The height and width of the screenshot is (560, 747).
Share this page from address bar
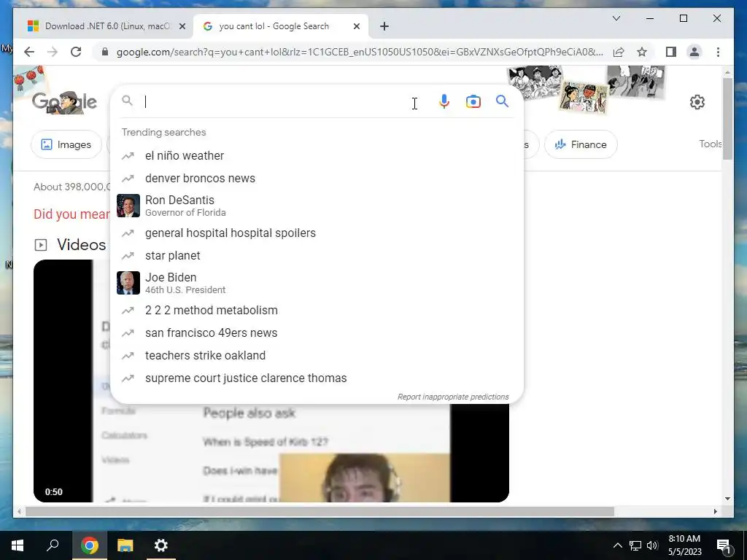(x=619, y=52)
